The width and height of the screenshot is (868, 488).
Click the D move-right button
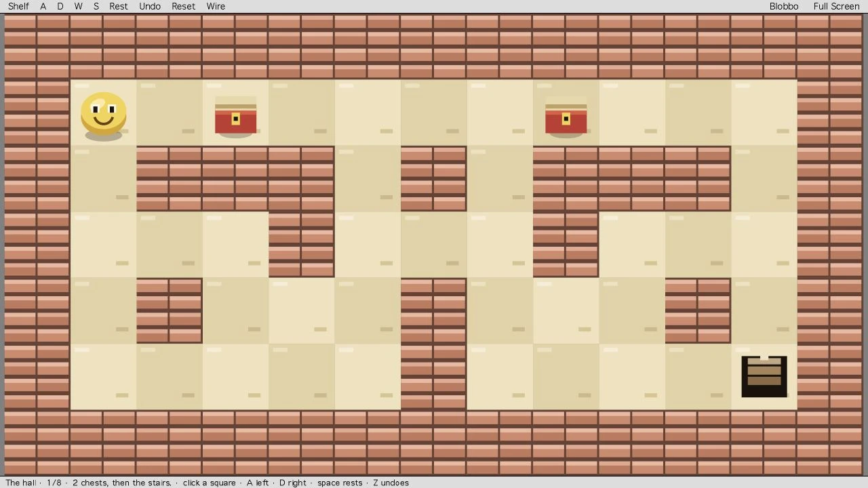click(x=60, y=6)
